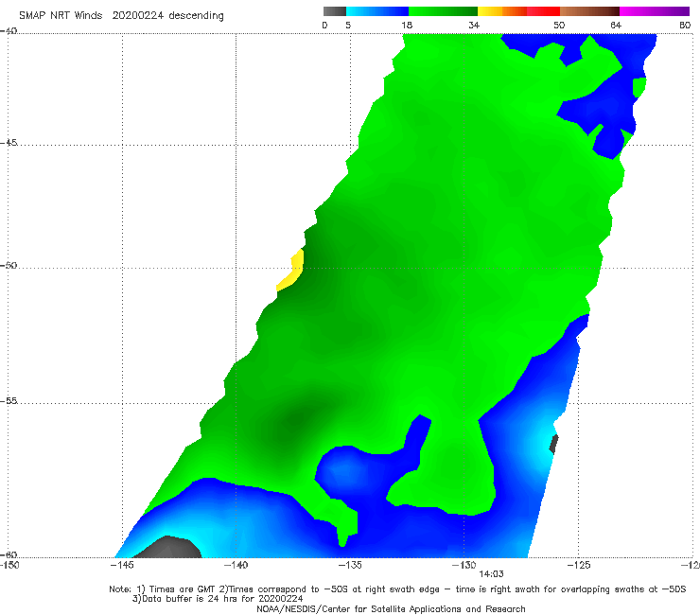Select the green colorbar segment
Viewport: 700px width, 615px height.
pos(443,11)
